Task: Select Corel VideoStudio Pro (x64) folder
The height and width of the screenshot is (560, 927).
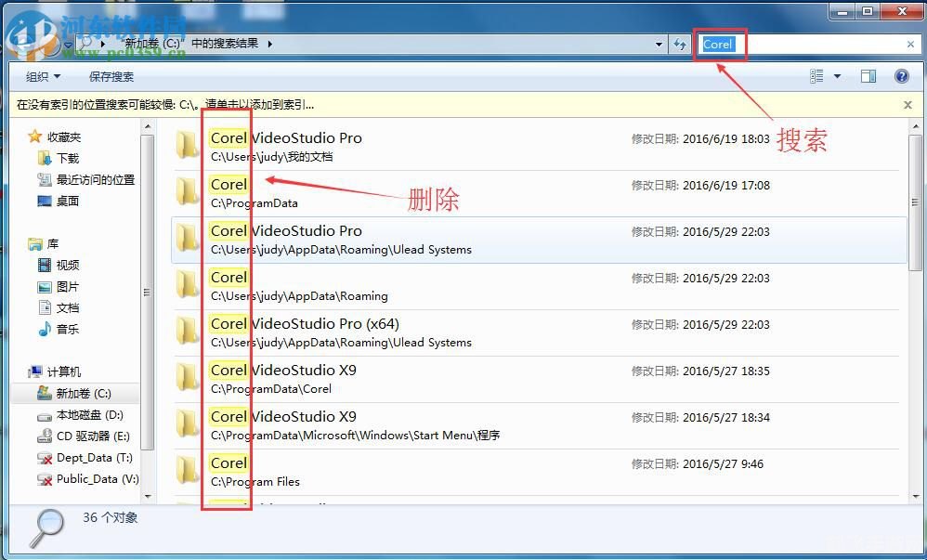Action: pyautogui.click(x=305, y=324)
